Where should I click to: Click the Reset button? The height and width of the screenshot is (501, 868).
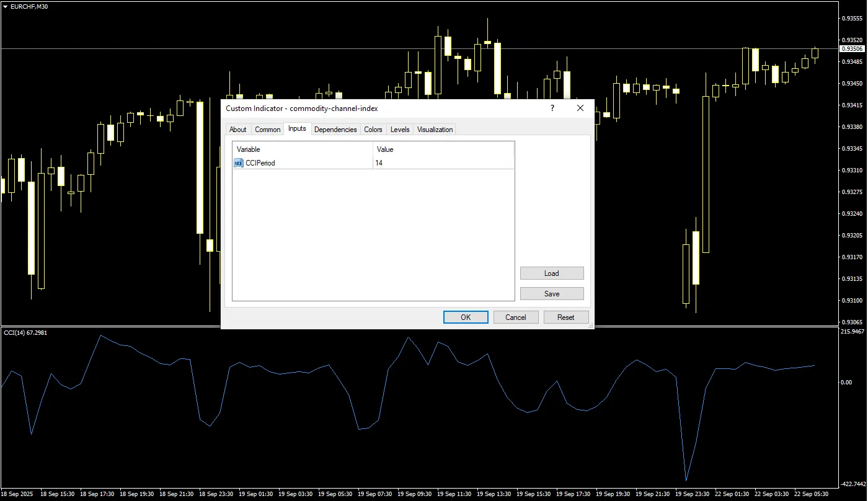pyautogui.click(x=566, y=317)
